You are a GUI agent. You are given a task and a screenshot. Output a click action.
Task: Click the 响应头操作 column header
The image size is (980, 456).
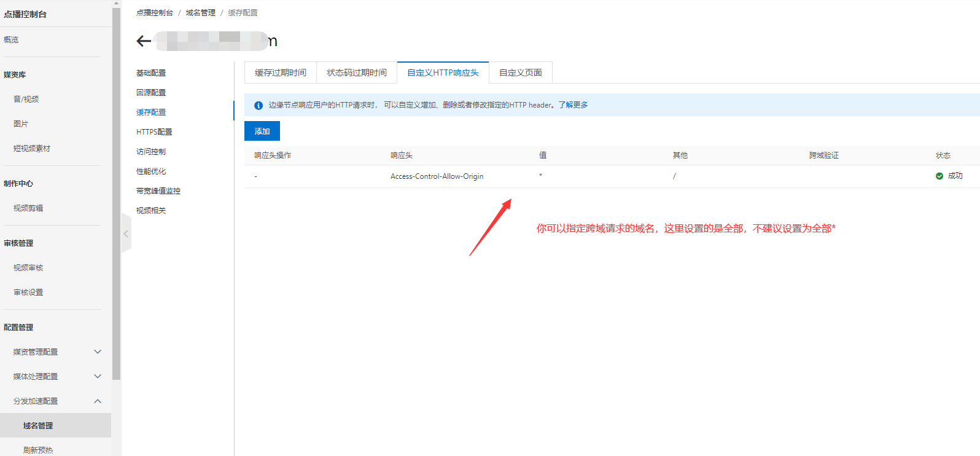(x=273, y=155)
